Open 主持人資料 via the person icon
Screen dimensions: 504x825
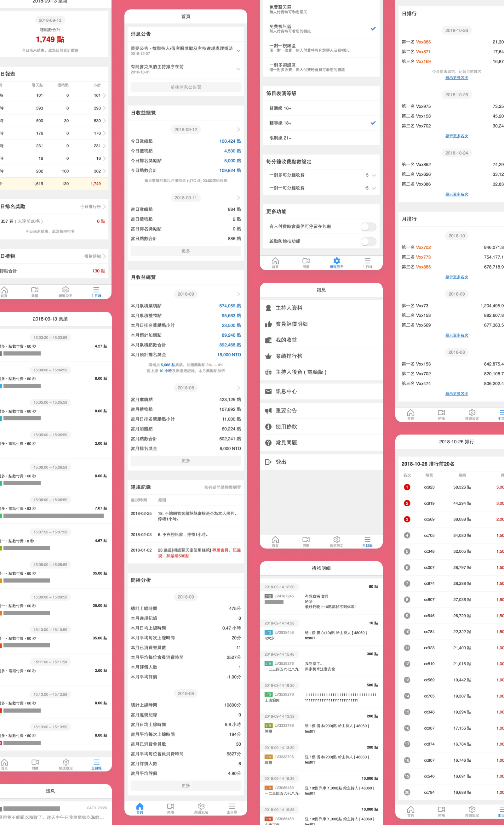[x=268, y=308]
